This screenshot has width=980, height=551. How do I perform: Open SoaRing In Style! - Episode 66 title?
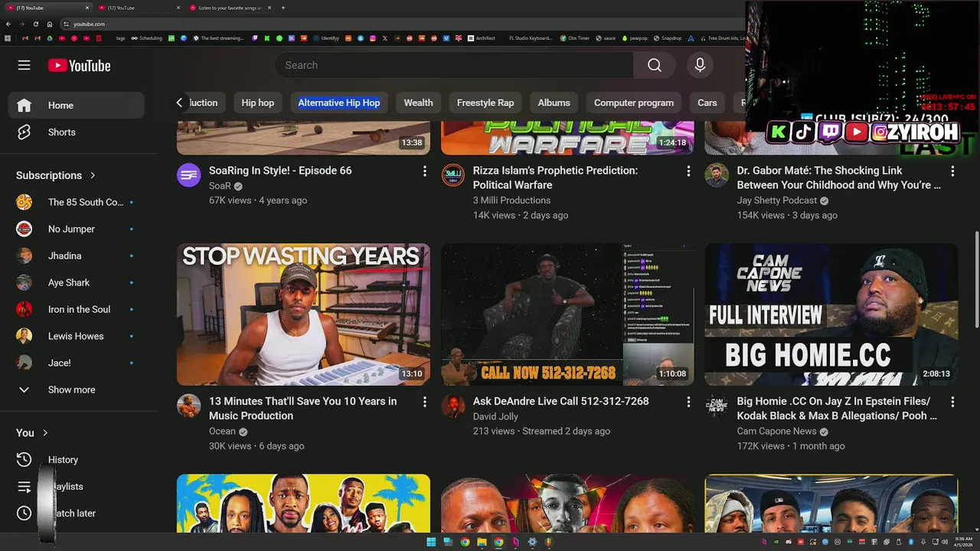tap(280, 171)
